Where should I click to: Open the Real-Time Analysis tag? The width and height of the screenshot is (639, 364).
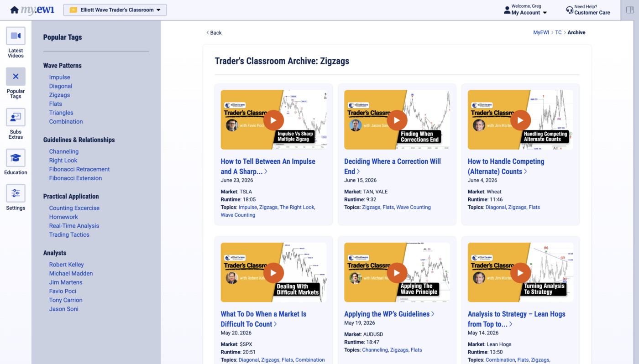(x=74, y=226)
